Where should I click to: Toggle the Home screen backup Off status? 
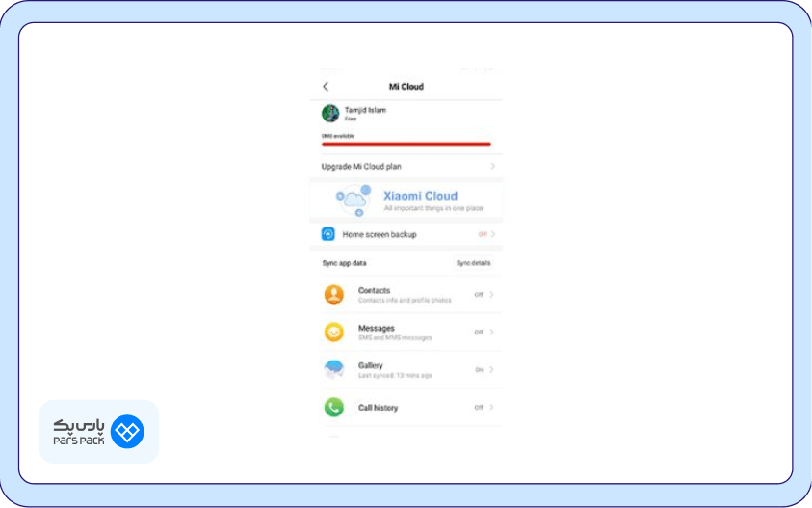pyautogui.click(x=482, y=234)
